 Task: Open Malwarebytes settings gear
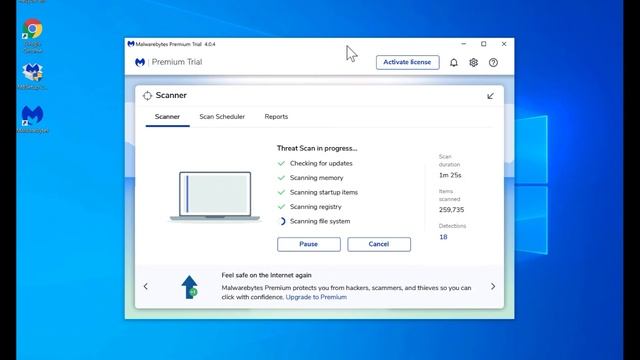[x=473, y=62]
